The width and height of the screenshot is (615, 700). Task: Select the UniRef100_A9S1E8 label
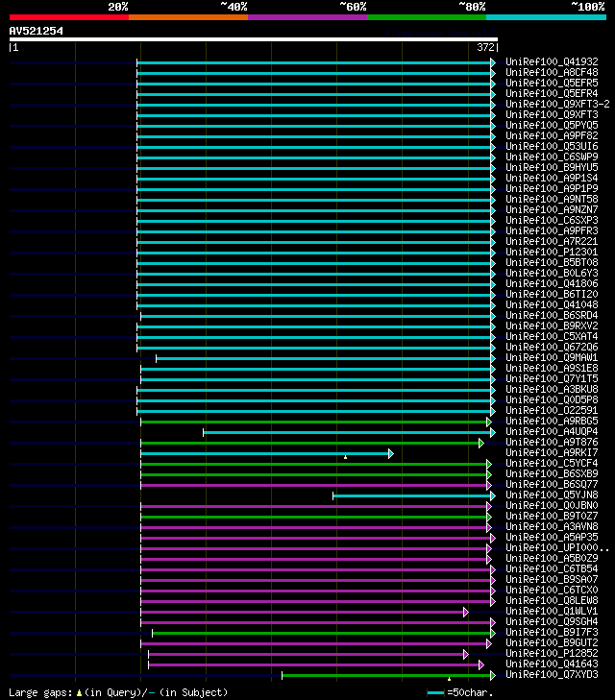(x=552, y=369)
